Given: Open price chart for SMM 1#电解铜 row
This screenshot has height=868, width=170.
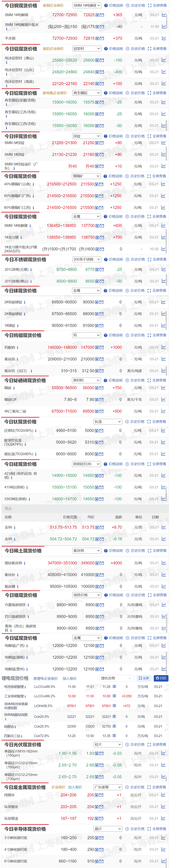Looking at the screenshot, I should click(164, 15).
